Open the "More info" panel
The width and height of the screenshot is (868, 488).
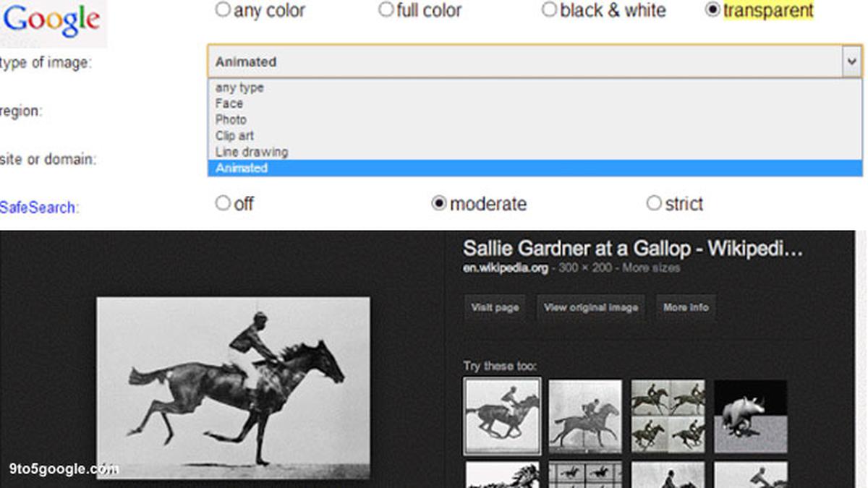pyautogui.click(x=685, y=308)
